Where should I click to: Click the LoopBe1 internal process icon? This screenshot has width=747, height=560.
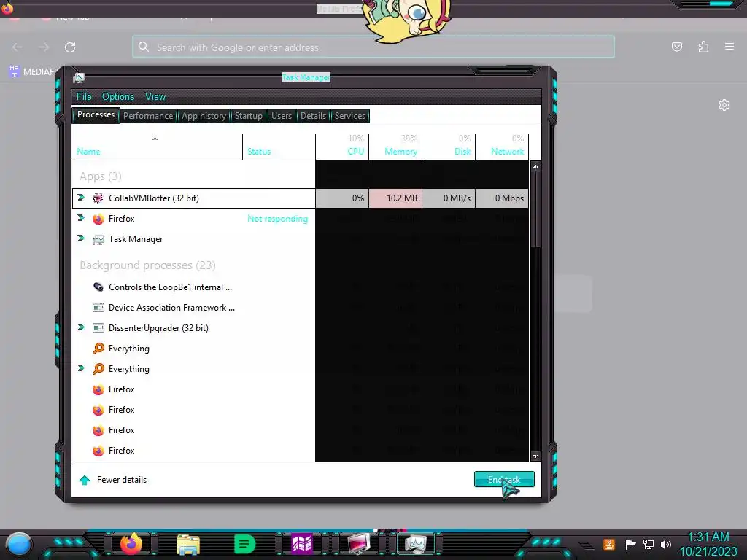point(98,287)
